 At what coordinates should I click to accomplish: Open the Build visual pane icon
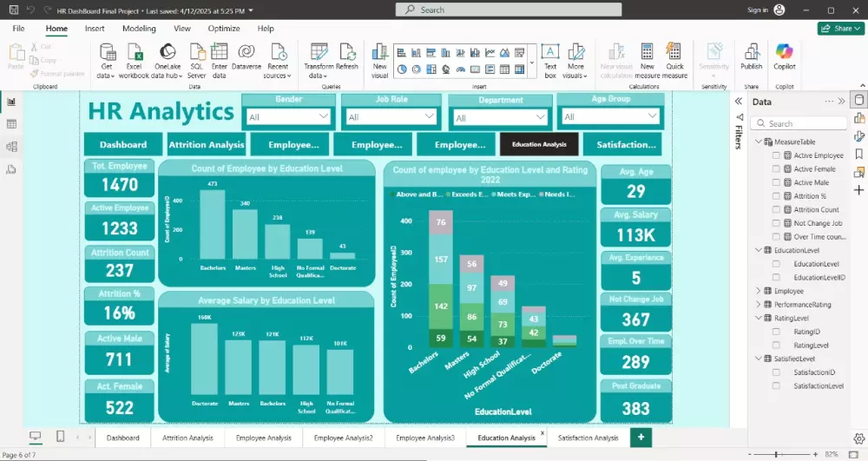pos(859,118)
